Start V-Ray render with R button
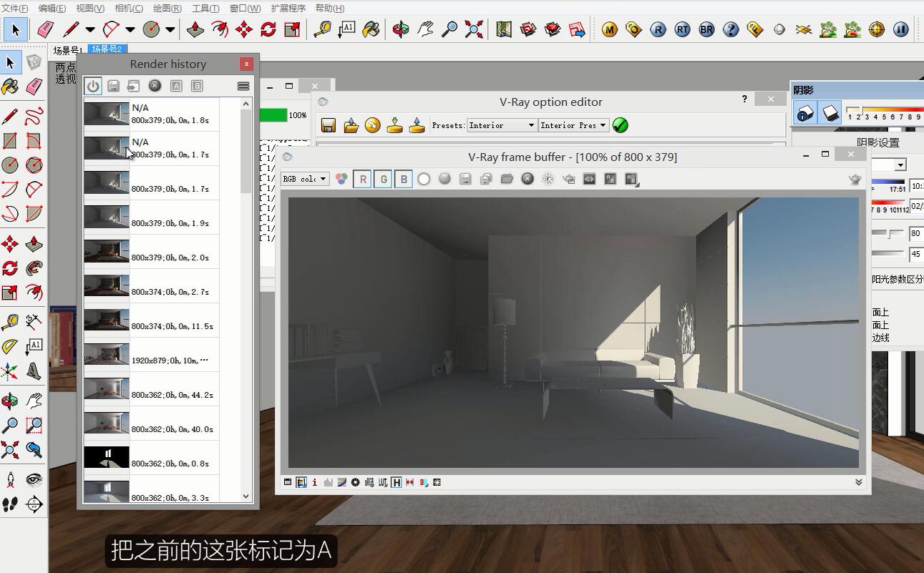924x573 pixels. click(658, 29)
